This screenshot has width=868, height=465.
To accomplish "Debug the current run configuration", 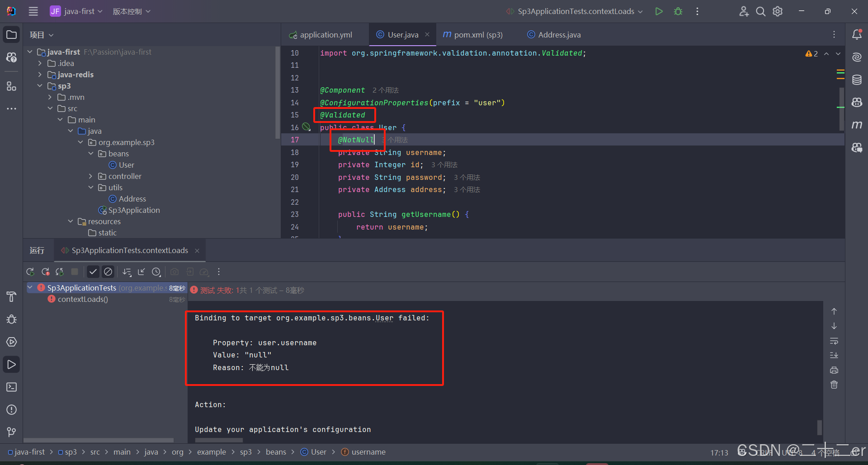I will (x=678, y=11).
